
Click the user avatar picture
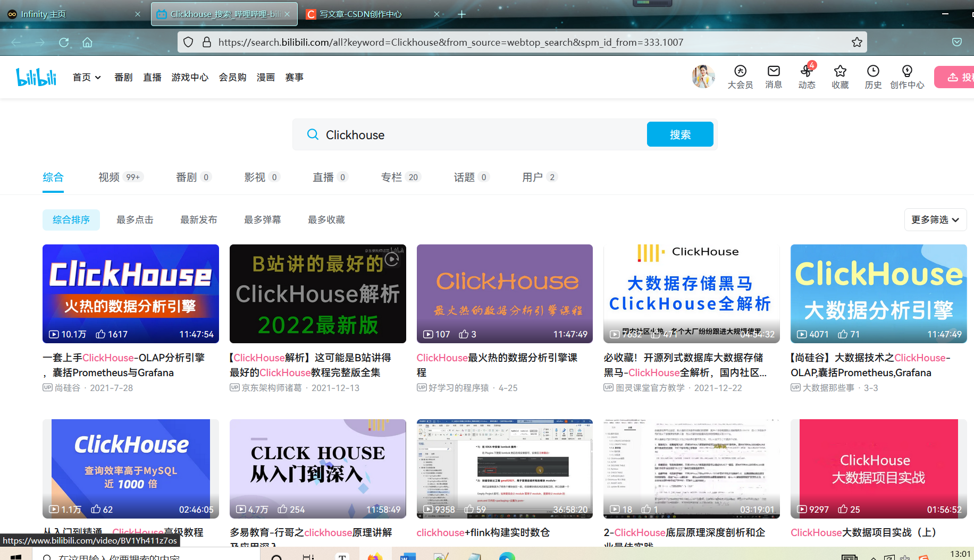[x=703, y=77]
